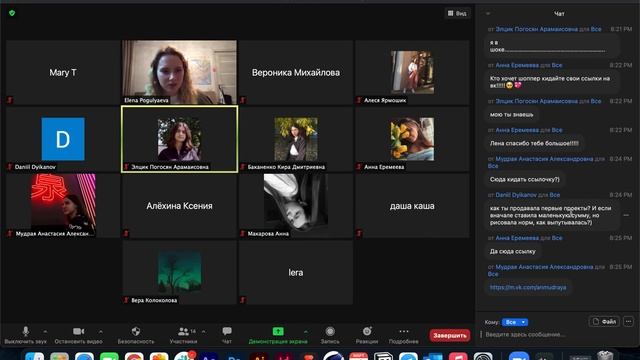The height and width of the screenshot is (360, 640).
Task: Click the Файл attach file button
Action: pos(604,322)
